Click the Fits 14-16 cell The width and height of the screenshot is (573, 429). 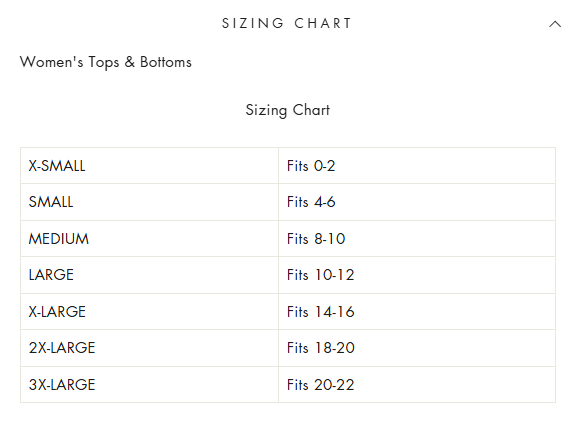[417, 312]
